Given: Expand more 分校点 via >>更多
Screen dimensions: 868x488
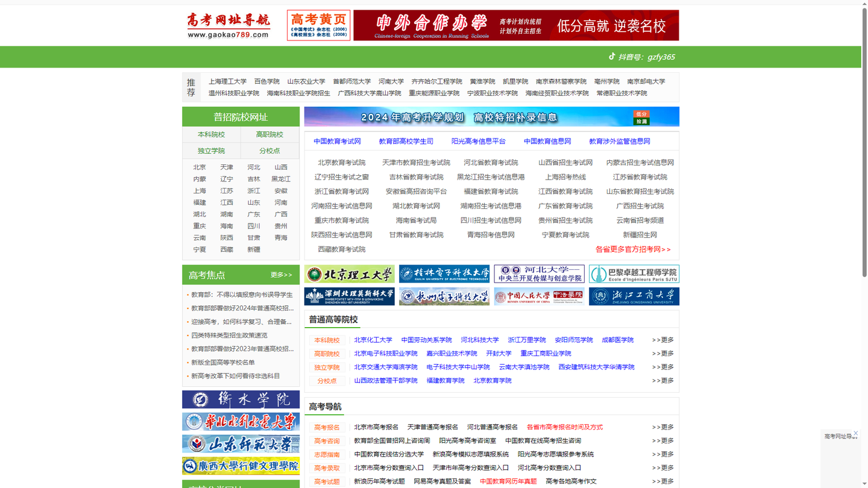Looking at the screenshot, I should [x=662, y=380].
